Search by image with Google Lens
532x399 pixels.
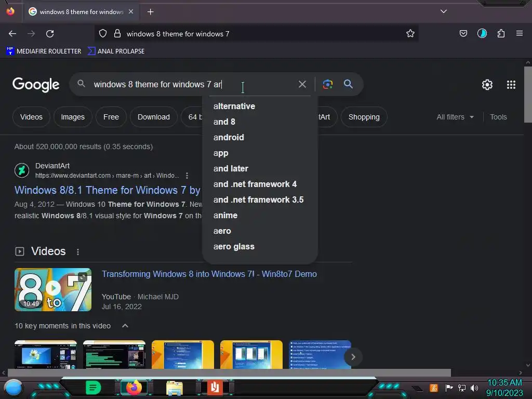coord(327,84)
